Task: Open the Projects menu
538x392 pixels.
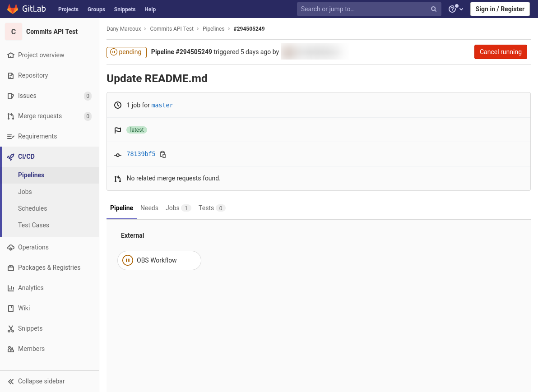Action: click(68, 9)
